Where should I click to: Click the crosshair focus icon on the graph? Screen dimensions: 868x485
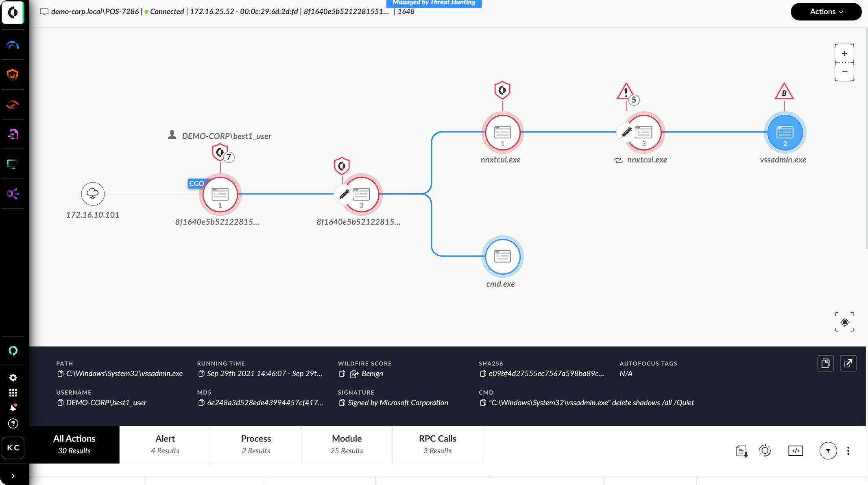[844, 322]
